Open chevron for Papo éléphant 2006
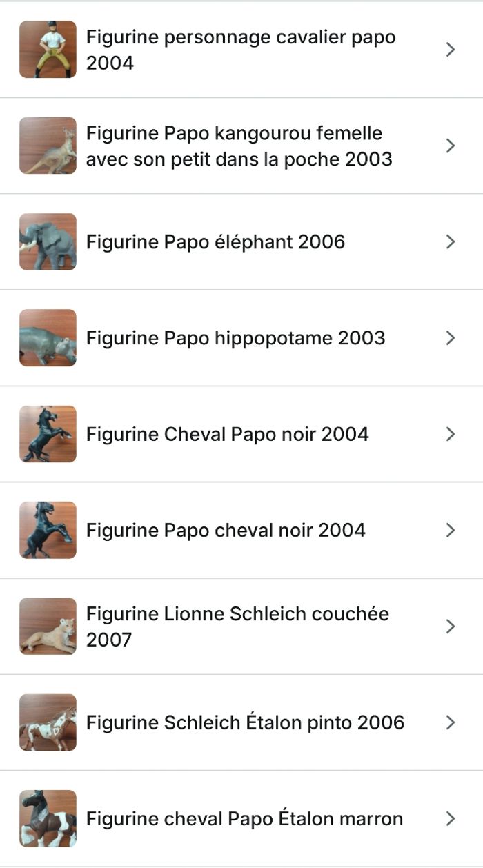 click(451, 241)
